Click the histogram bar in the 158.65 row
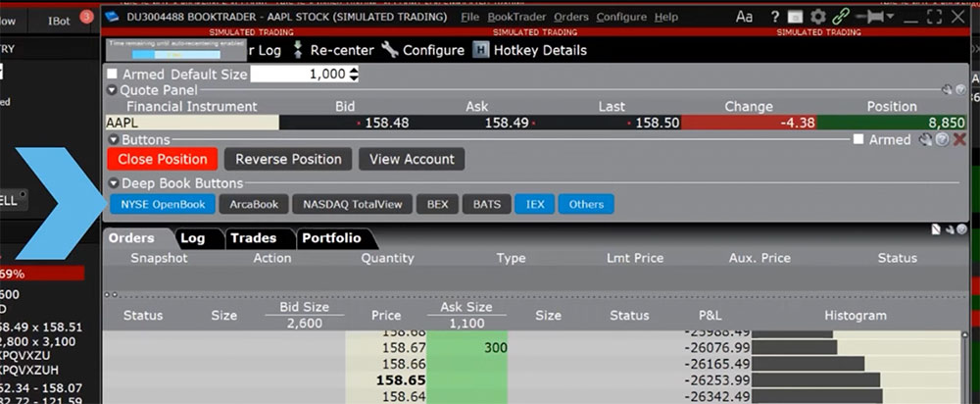The height and width of the screenshot is (404, 980). pos(815,379)
